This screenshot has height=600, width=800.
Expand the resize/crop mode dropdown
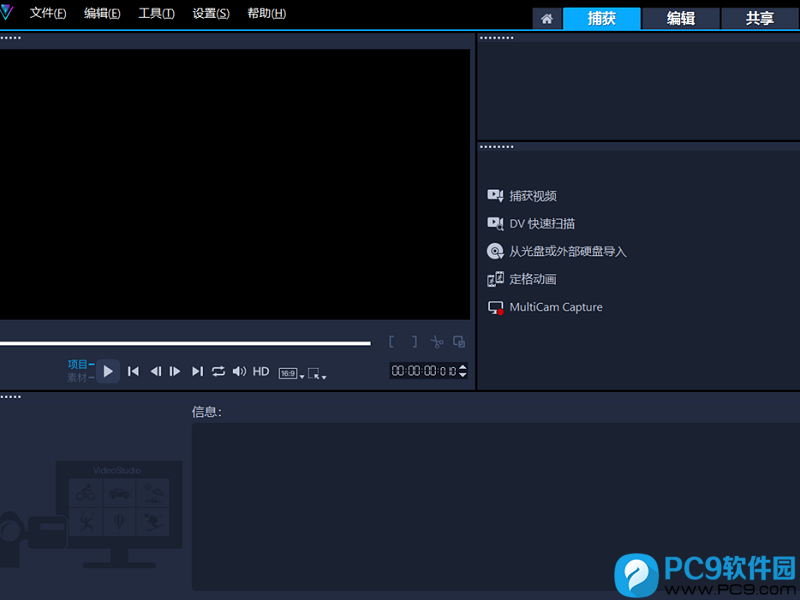[x=317, y=373]
